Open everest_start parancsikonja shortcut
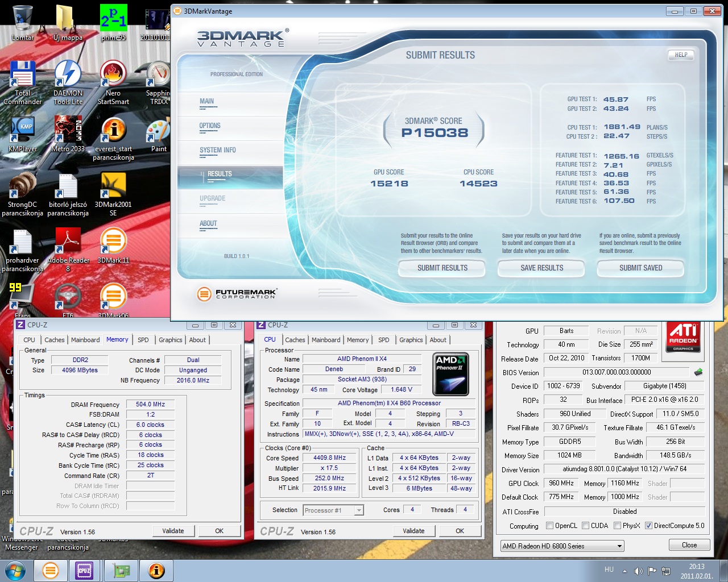 point(113,139)
